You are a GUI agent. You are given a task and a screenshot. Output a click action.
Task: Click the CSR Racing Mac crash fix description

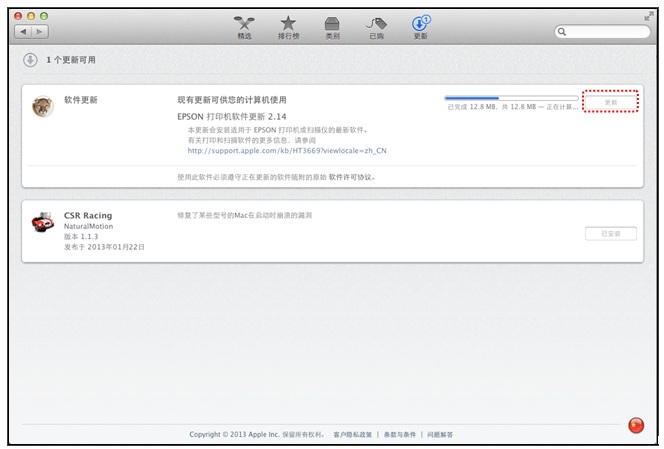point(244,216)
